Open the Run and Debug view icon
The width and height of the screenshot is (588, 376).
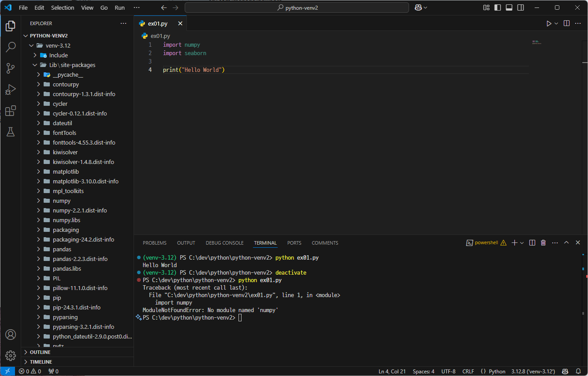[x=11, y=89]
